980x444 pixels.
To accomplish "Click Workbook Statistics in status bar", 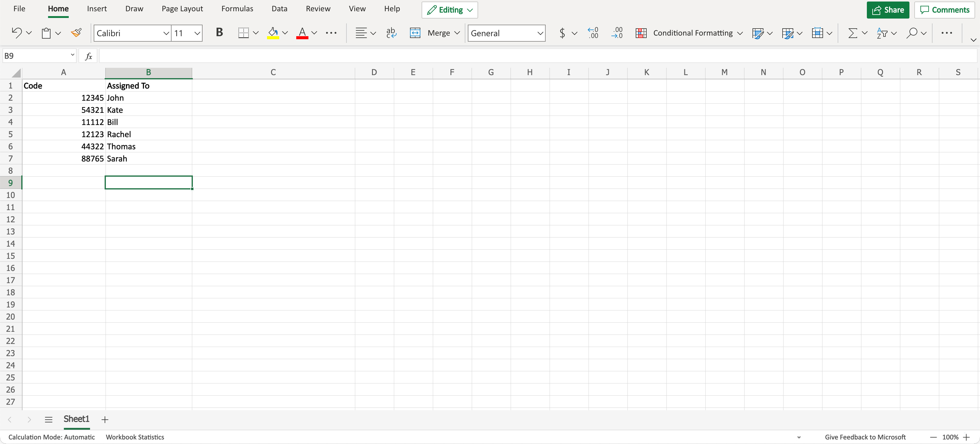I will (x=135, y=437).
